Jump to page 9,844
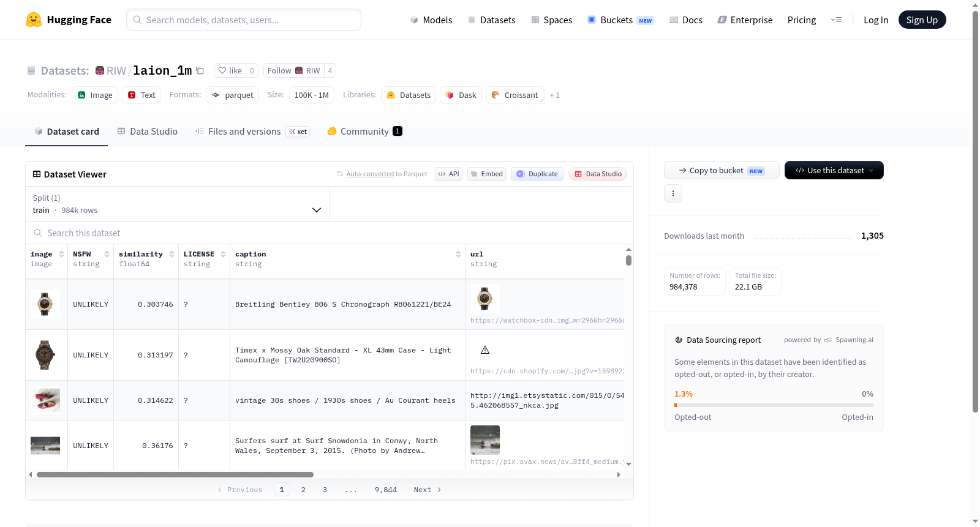Viewport: 980px width, 527px height. (386, 490)
